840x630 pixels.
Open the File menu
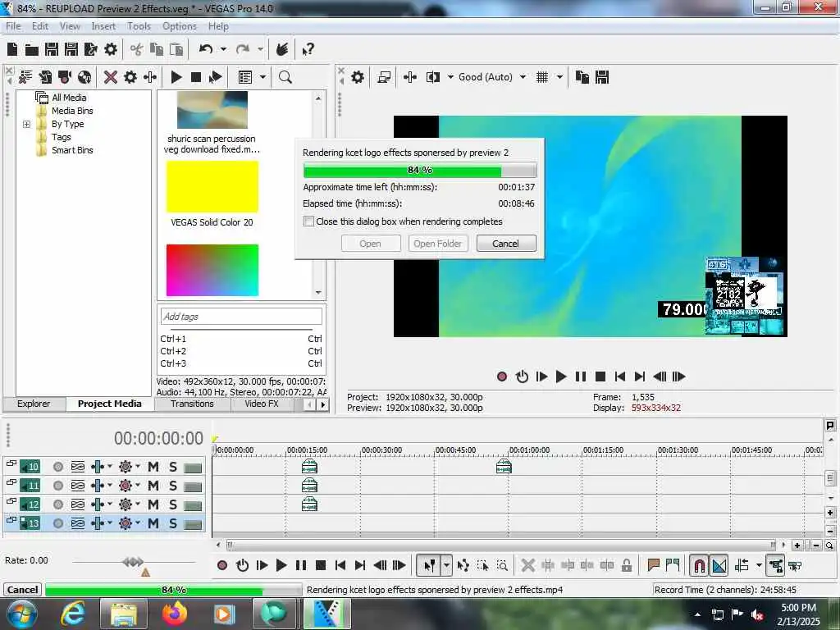tap(13, 26)
